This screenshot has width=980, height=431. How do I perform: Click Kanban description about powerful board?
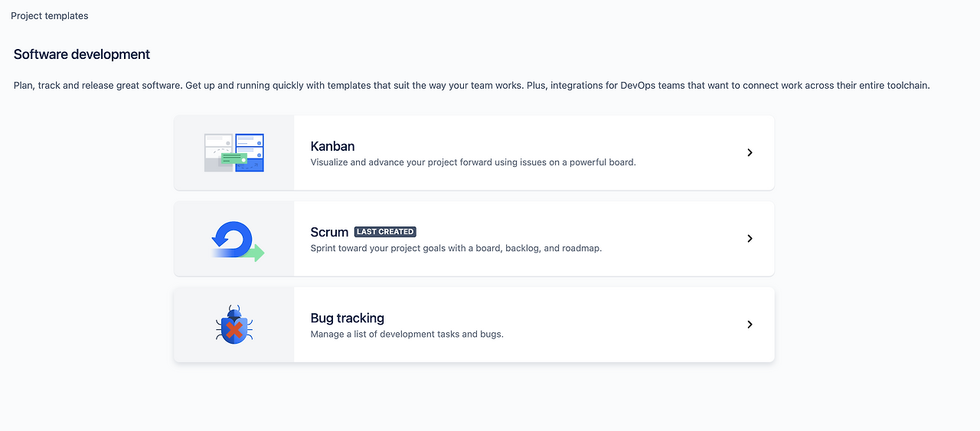coord(473,162)
